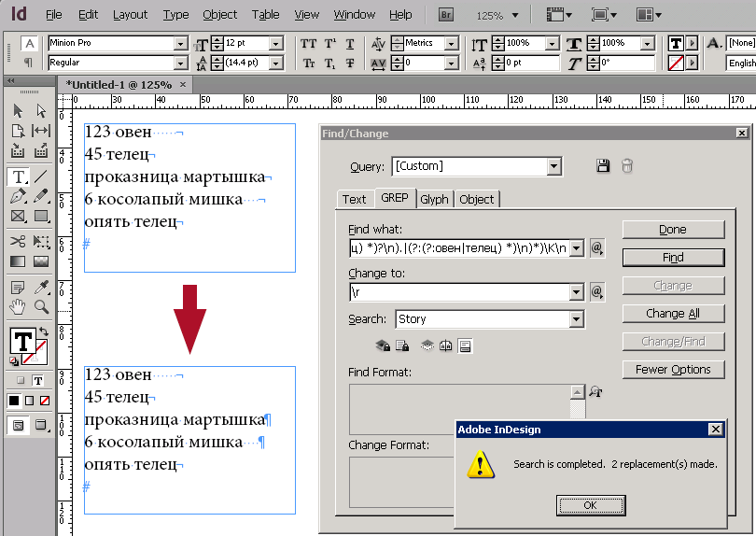Open the Layout menu
The image size is (756, 536).
click(x=130, y=15)
